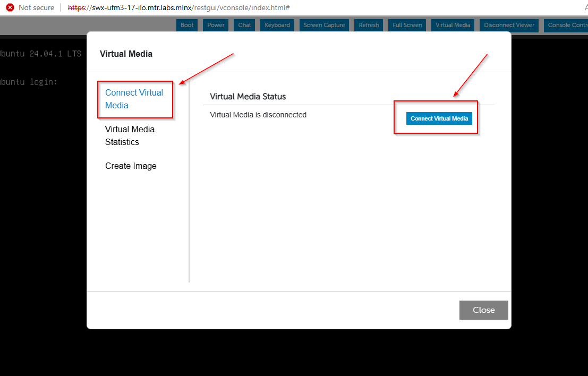Open the Console Control options
Viewport: 588px width, 376px height.
(x=566, y=25)
